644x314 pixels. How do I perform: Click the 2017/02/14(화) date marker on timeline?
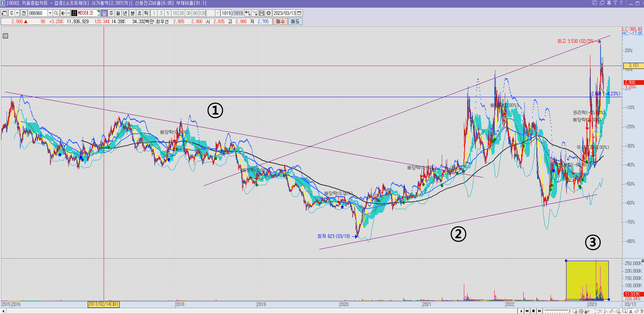click(104, 305)
